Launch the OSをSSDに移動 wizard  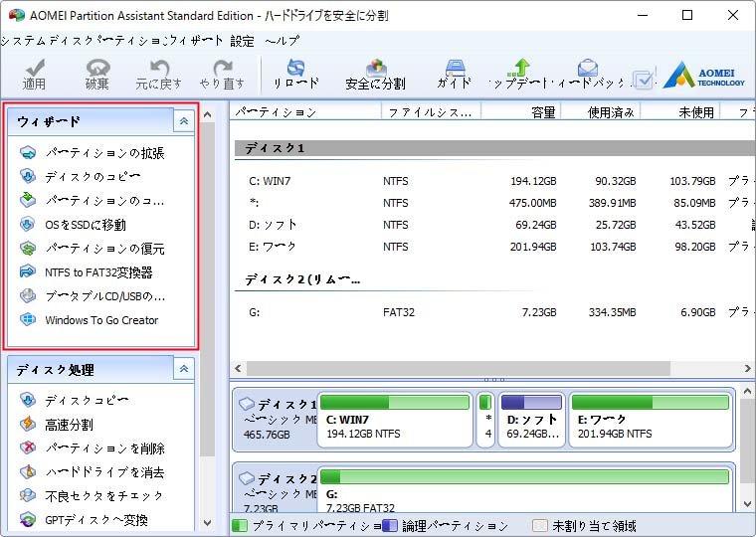[73, 225]
